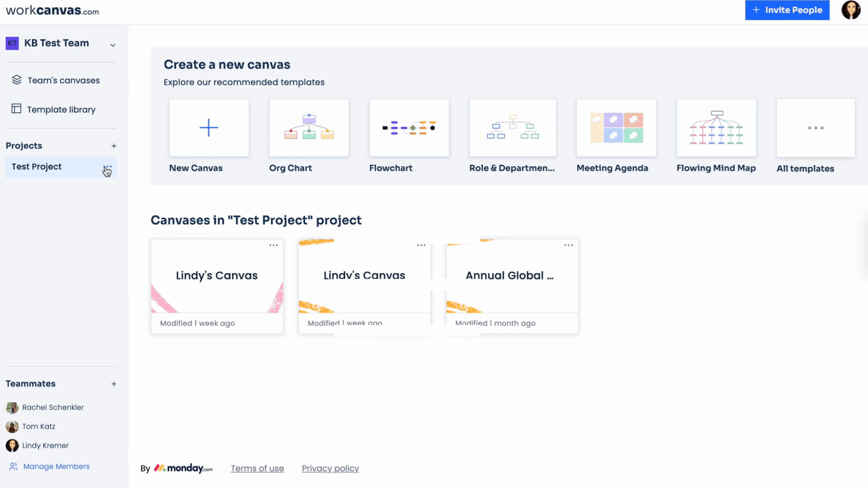Open options menu on Lindy's Canvas
Viewport: 868px width, 488px height.
pyautogui.click(x=273, y=245)
